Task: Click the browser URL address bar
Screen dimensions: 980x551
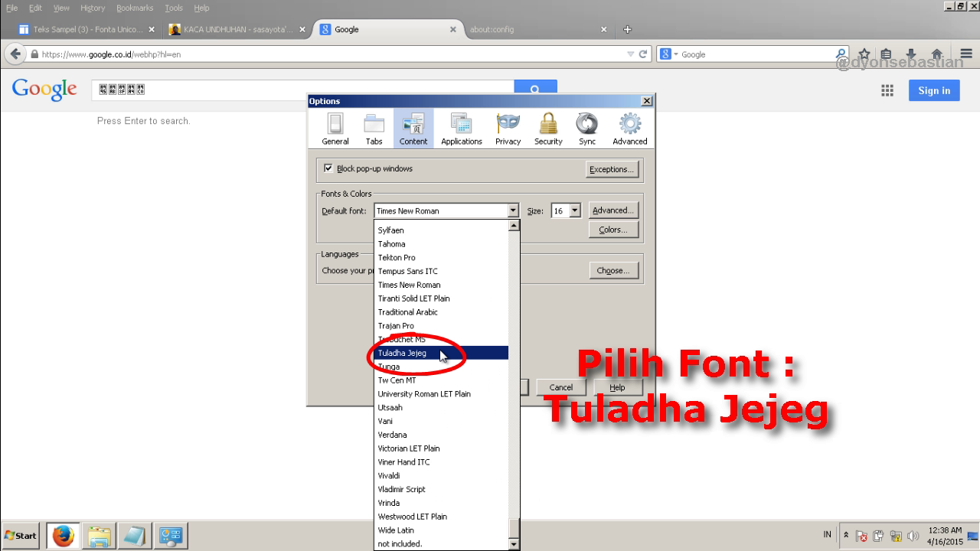Action: click(x=329, y=54)
